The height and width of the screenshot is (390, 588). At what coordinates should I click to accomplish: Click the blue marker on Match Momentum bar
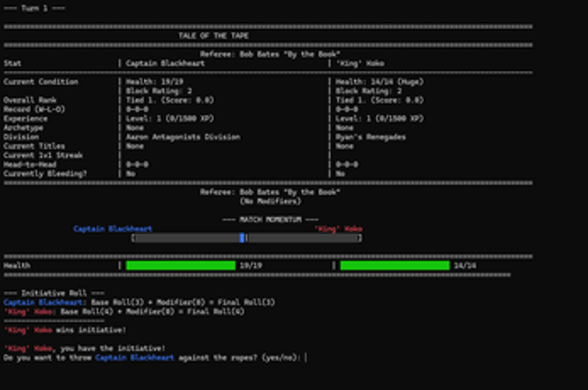[242, 239]
